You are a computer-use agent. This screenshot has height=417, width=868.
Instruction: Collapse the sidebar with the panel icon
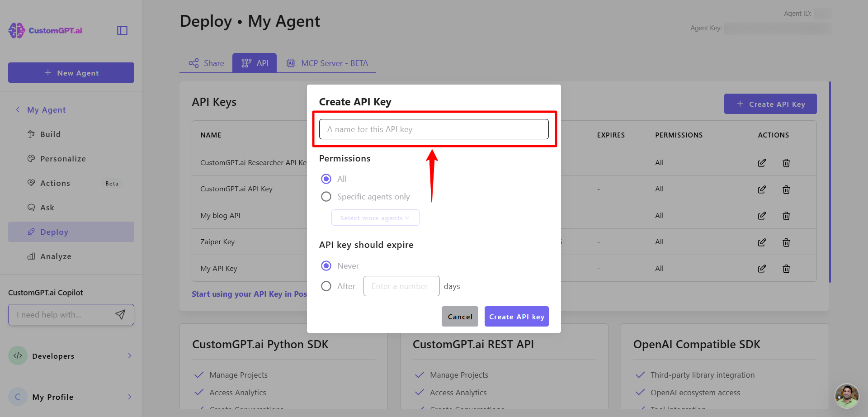tap(122, 30)
